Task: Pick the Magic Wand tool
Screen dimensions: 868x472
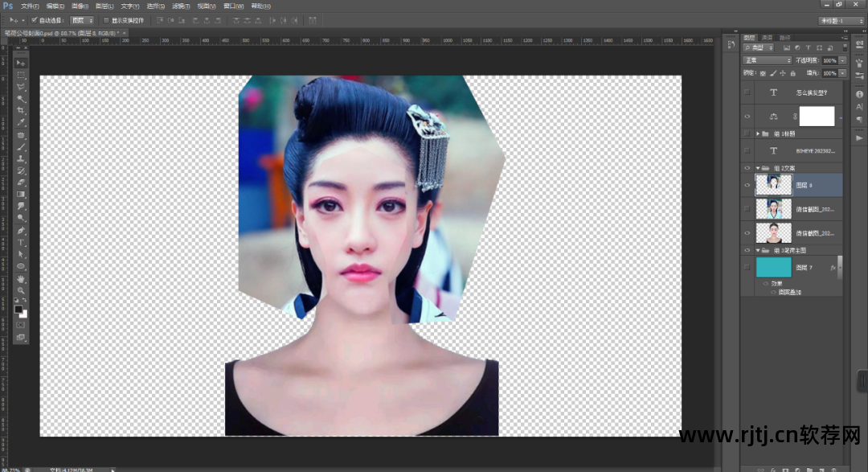Action: point(22,98)
